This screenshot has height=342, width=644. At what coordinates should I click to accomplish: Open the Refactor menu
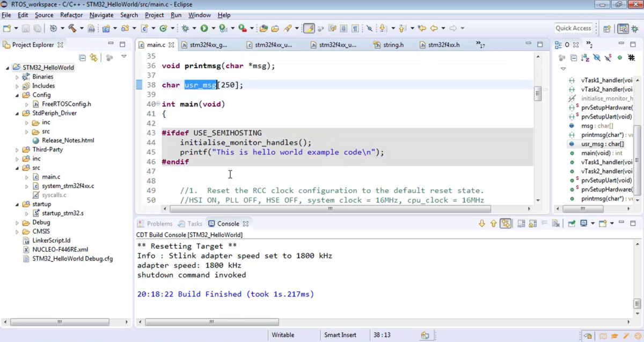[x=71, y=15]
